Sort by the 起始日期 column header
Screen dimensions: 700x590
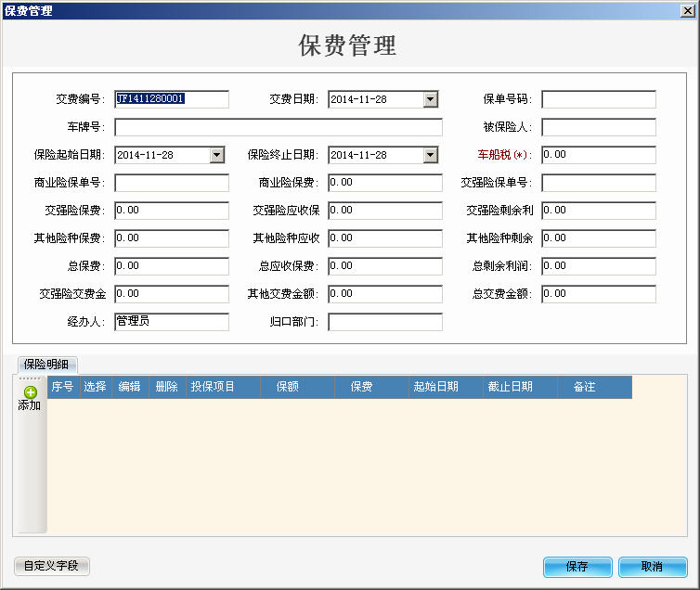point(446,387)
